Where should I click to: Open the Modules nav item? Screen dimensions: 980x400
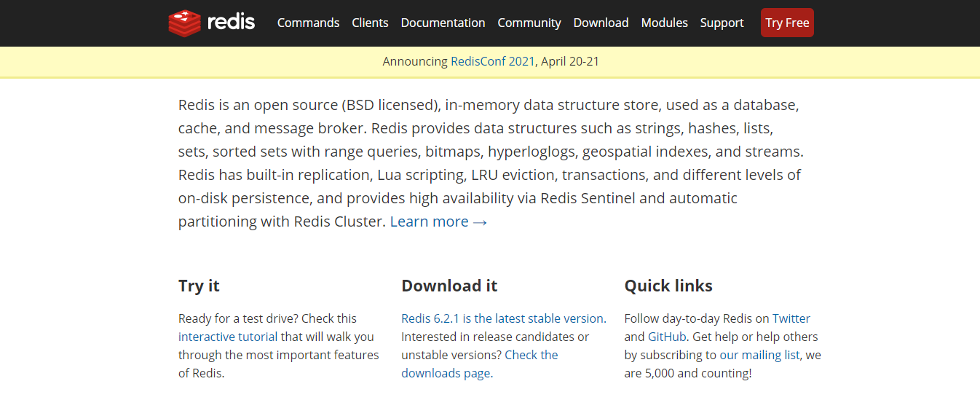click(665, 23)
